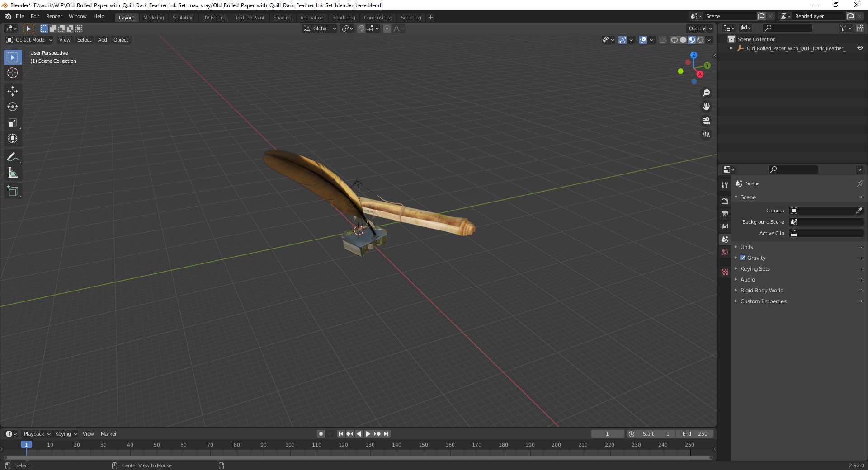
Task: Select the Annotate tool
Action: pyautogui.click(x=13, y=157)
